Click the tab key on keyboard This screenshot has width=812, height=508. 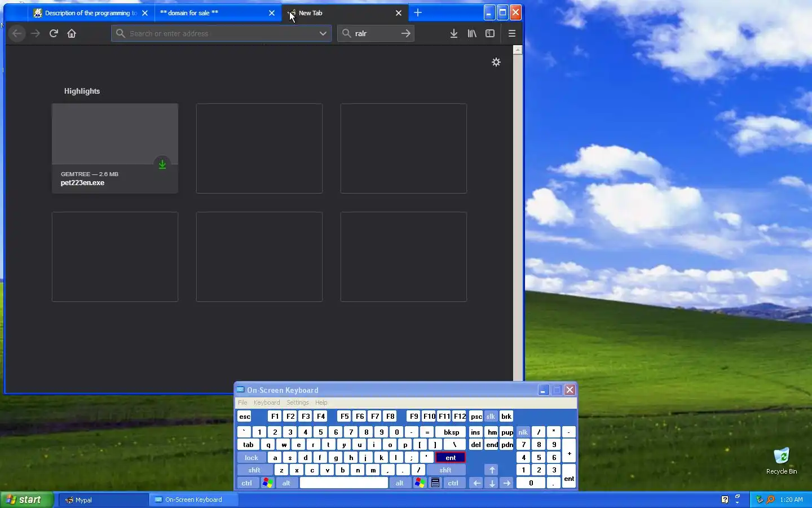(248, 445)
